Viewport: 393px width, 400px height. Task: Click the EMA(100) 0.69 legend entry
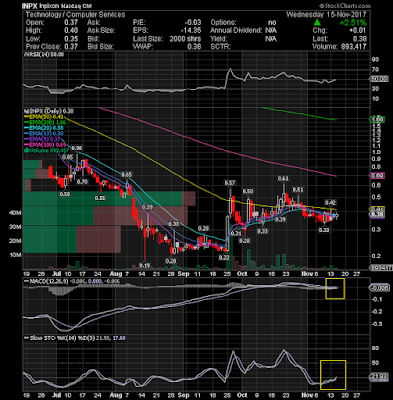(x=44, y=145)
